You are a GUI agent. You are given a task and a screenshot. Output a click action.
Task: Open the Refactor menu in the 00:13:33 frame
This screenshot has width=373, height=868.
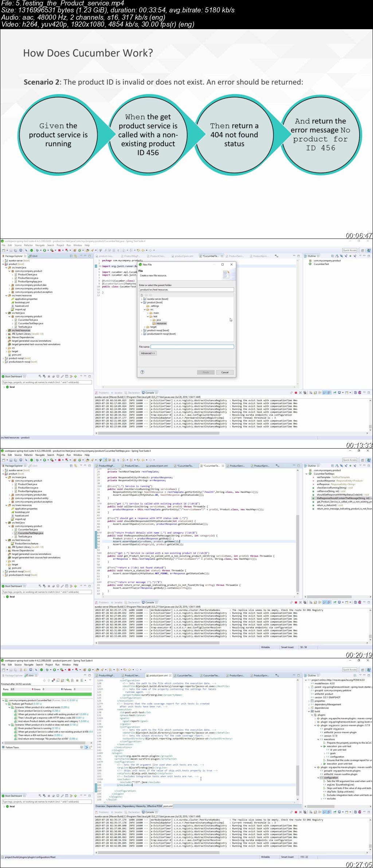coord(28,245)
